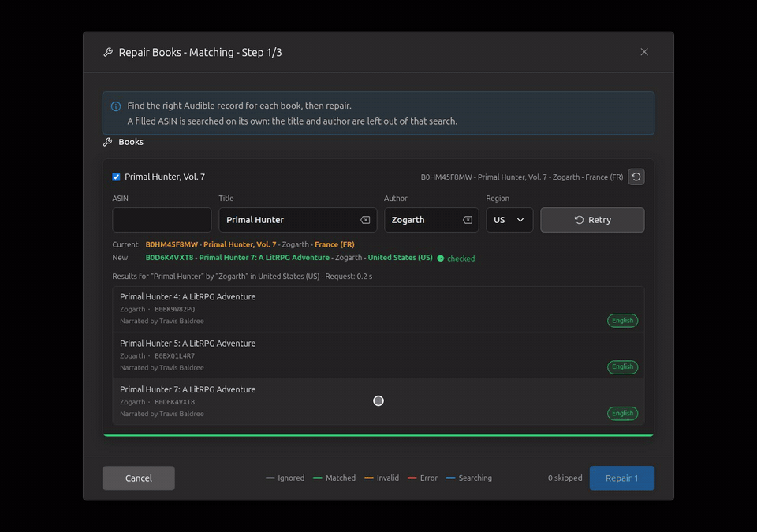
Task: Select result Primal Hunter 7: A LitRPG Adventure
Action: click(x=378, y=402)
